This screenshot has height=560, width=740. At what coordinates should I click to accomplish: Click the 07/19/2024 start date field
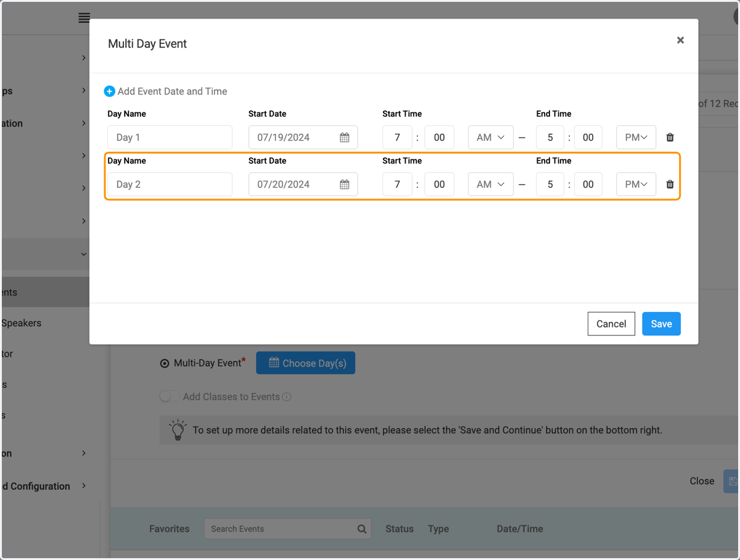(303, 138)
